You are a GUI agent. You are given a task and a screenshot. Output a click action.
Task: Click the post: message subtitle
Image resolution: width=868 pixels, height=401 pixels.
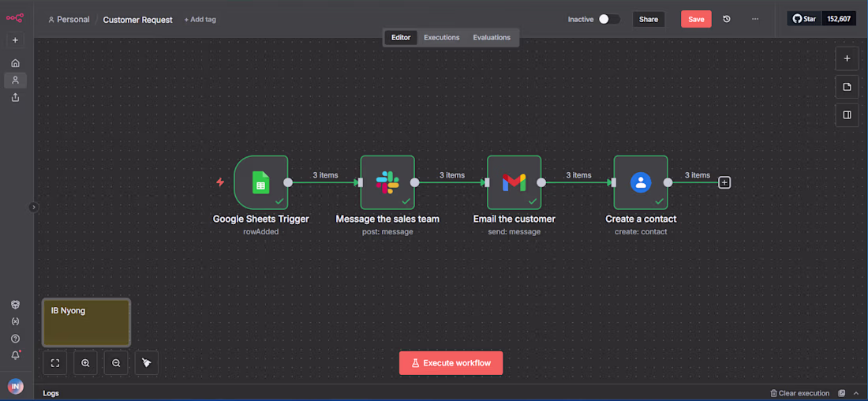387,231
